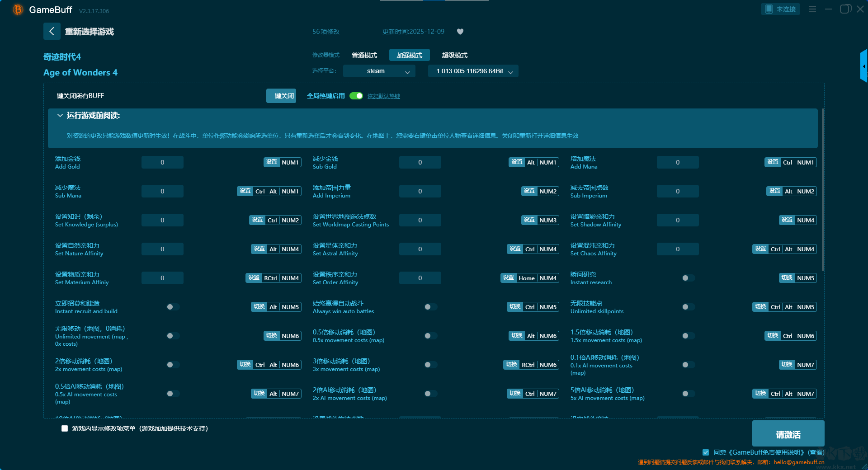Open the game version dropdown

[473, 71]
